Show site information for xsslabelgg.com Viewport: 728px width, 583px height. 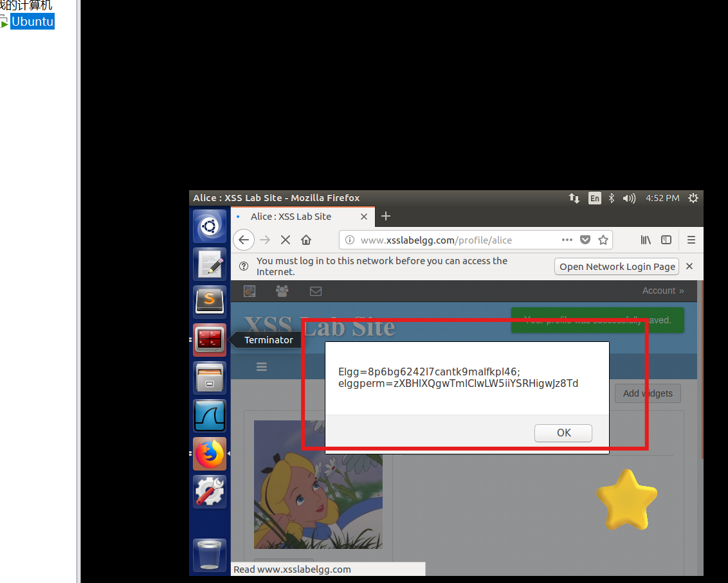350,240
